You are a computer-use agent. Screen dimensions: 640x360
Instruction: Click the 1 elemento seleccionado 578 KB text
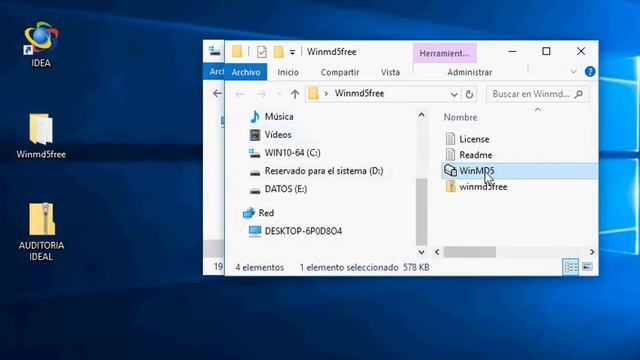pos(364,268)
